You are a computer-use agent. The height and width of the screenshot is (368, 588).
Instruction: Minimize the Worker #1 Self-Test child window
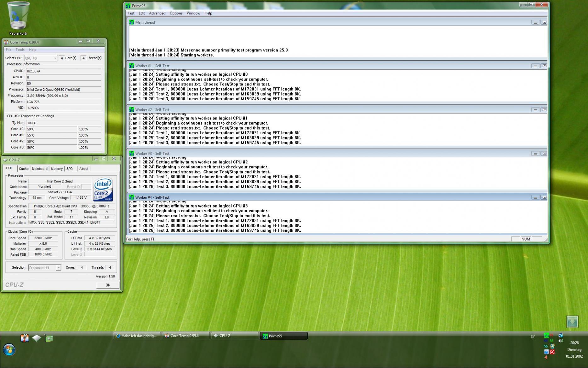click(535, 66)
